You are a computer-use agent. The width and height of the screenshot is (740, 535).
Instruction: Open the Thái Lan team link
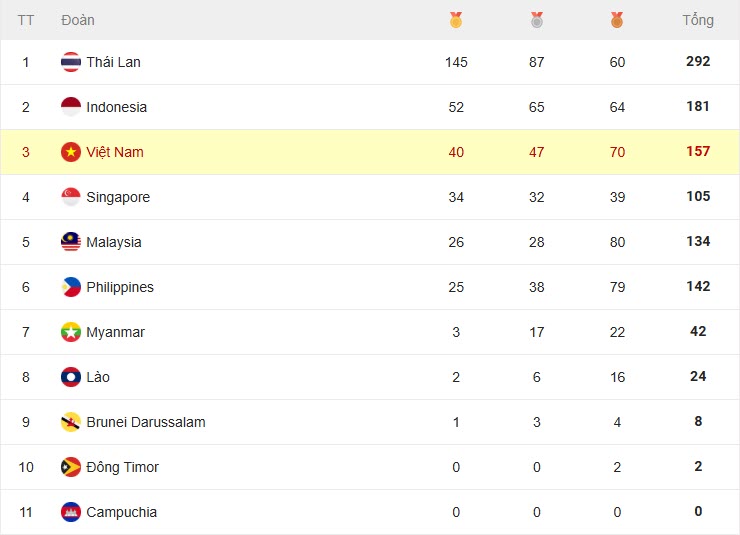tap(113, 62)
